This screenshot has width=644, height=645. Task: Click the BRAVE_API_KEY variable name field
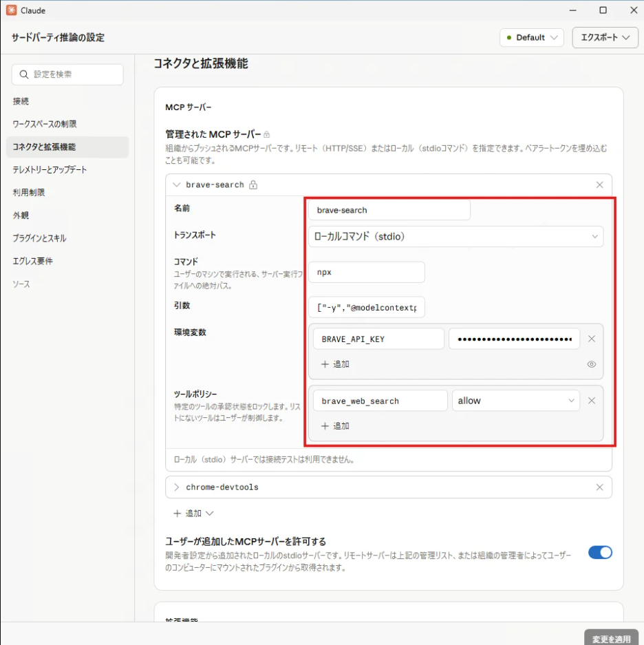[x=378, y=339]
